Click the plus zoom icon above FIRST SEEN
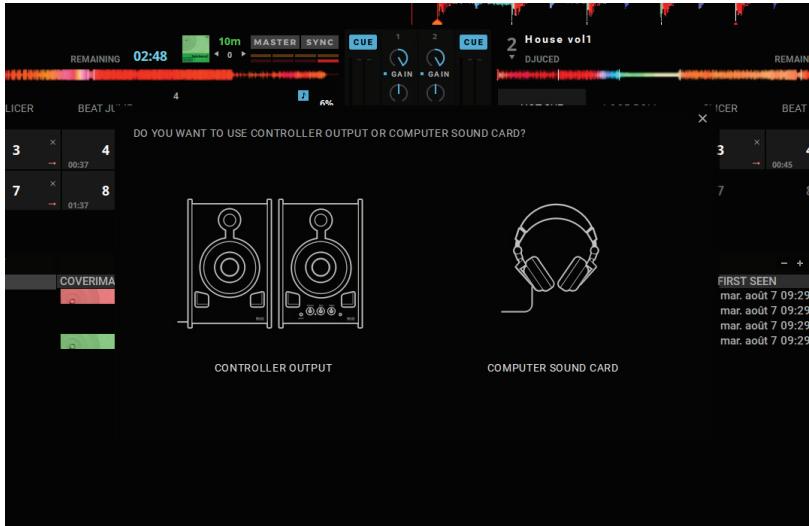This screenshot has height=526, width=809. pos(800,263)
